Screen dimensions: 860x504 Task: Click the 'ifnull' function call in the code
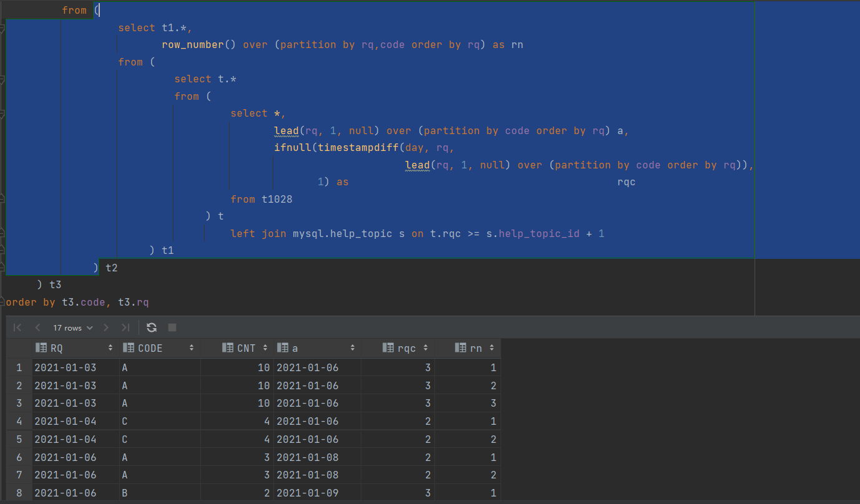[x=293, y=148]
